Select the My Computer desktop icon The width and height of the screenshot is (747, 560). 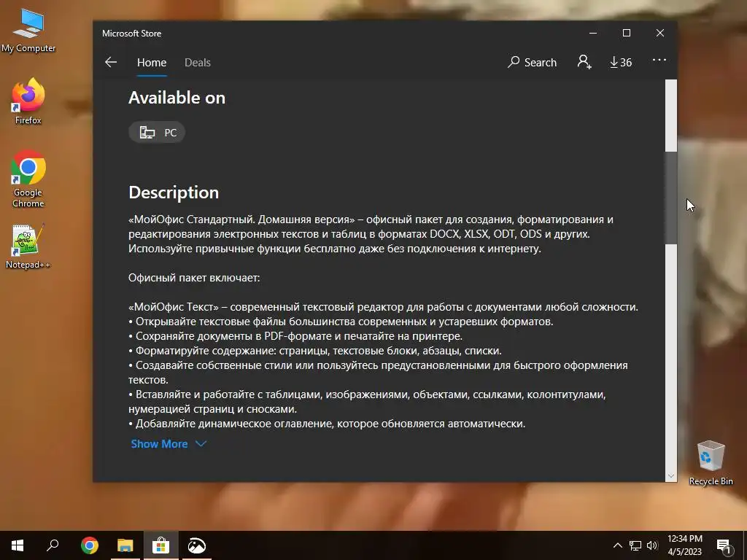tap(28, 31)
